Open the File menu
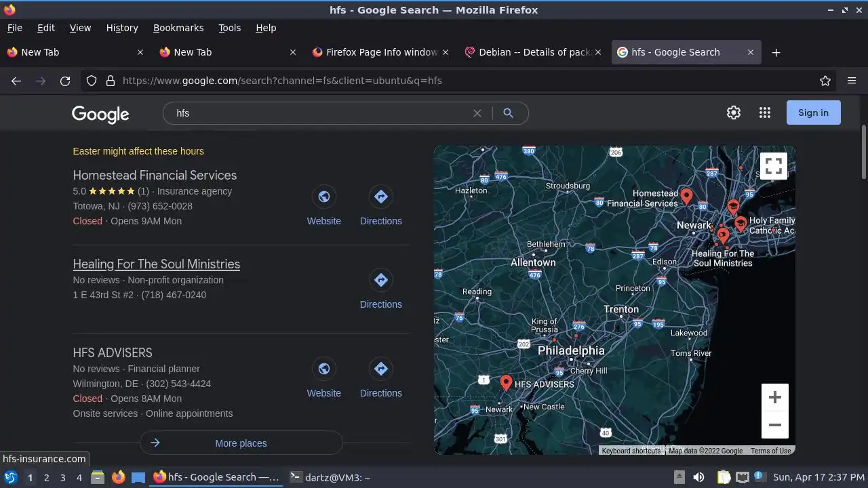The height and width of the screenshot is (488, 868). coord(14,28)
